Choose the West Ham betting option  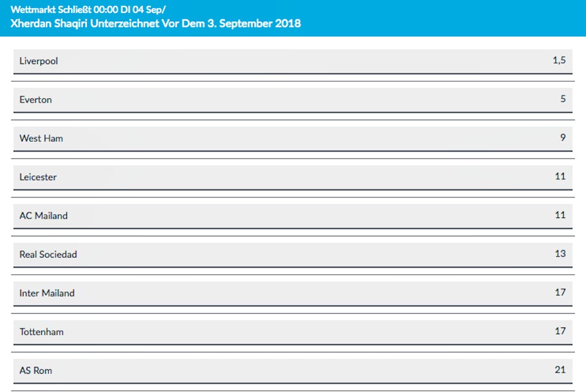[x=292, y=138]
